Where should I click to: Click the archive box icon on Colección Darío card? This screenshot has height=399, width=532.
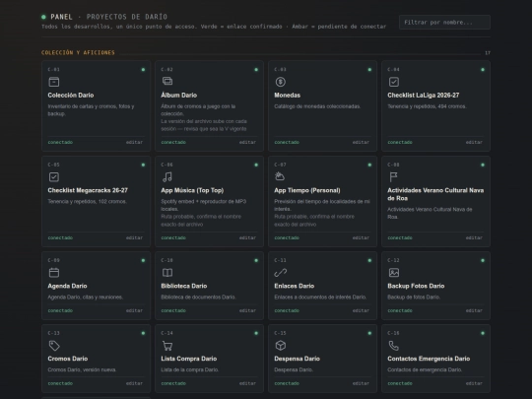point(53,82)
